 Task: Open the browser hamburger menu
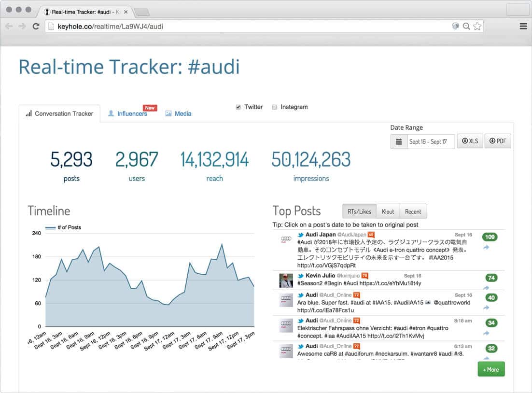523,26
